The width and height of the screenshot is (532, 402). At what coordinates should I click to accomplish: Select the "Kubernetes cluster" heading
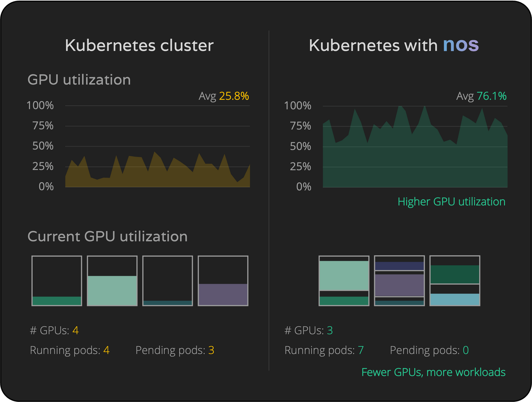(x=139, y=46)
